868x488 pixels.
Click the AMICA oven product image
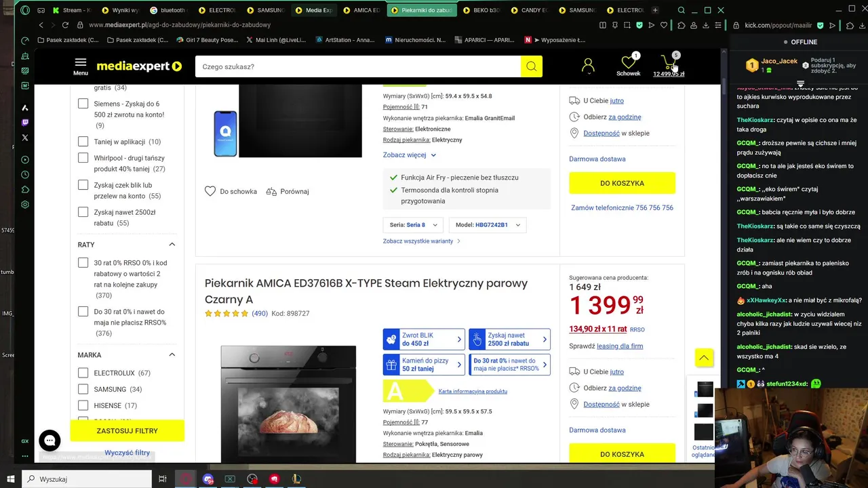coord(288,403)
